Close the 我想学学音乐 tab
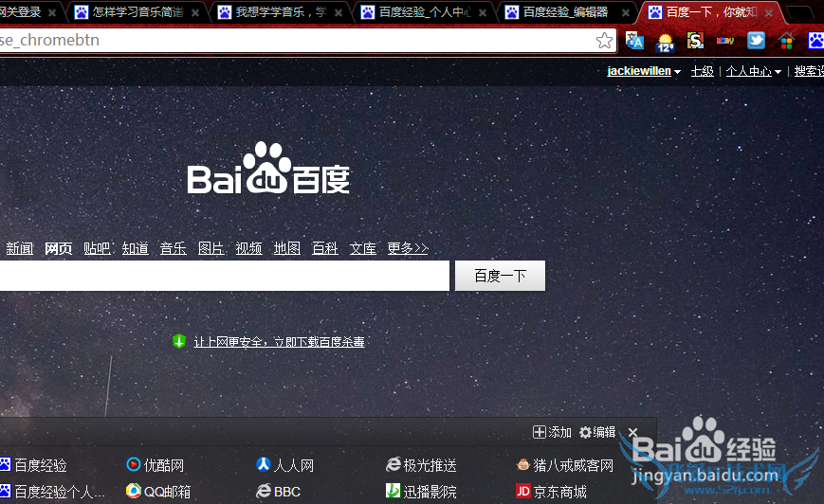Image resolution: width=824 pixels, height=504 pixels. 339,12
